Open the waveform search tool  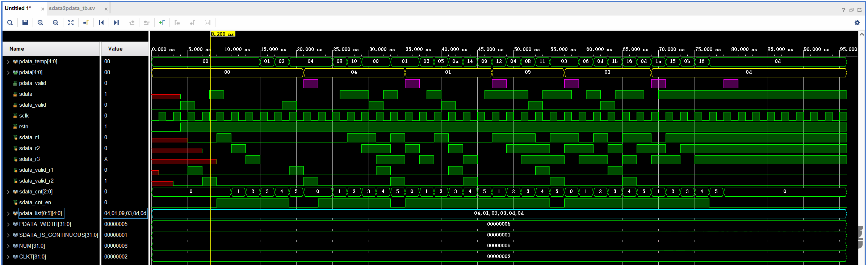(10, 23)
